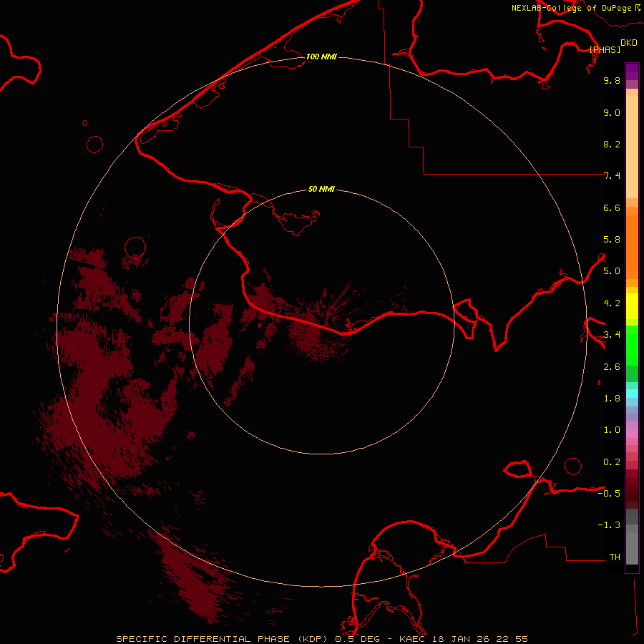Click the KAEC 18 JAN 26 22:55 timestamp
This screenshot has width=644, height=644.
point(463,639)
